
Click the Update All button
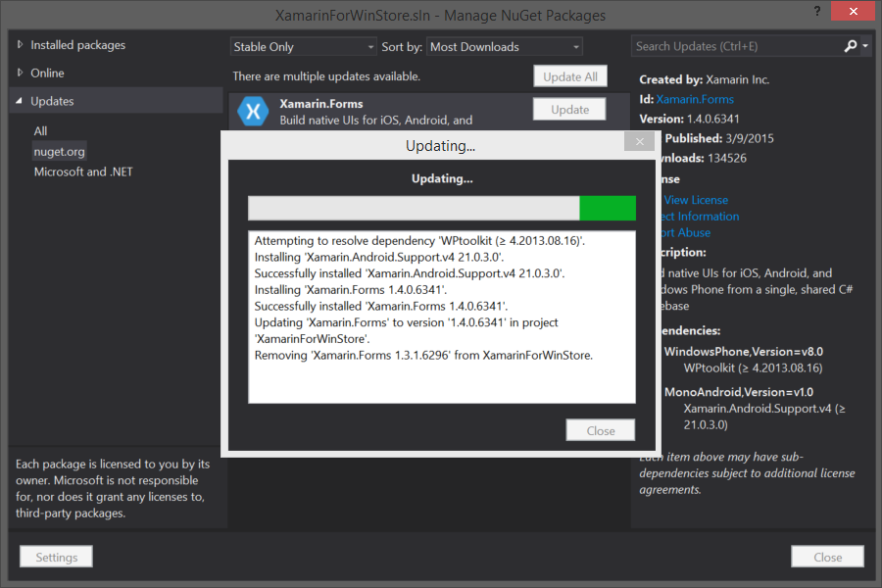570,76
